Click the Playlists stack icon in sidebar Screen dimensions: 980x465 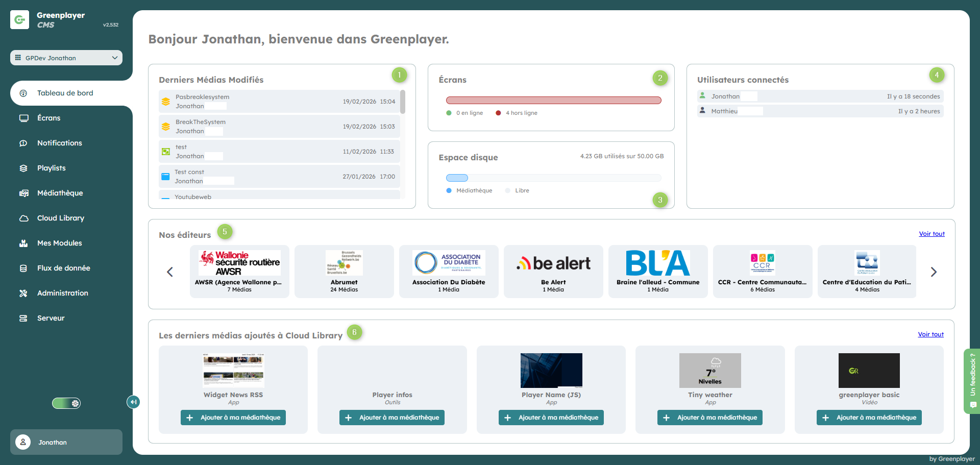pyautogui.click(x=23, y=168)
